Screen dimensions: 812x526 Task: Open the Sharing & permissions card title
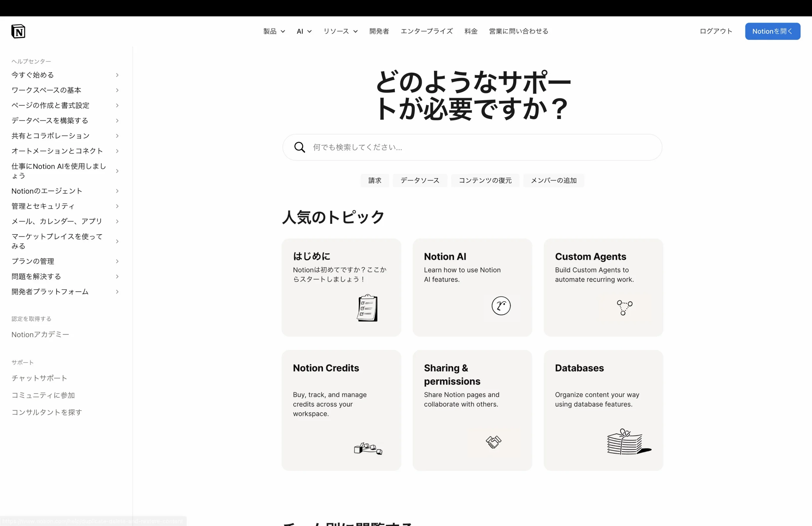[x=452, y=374]
